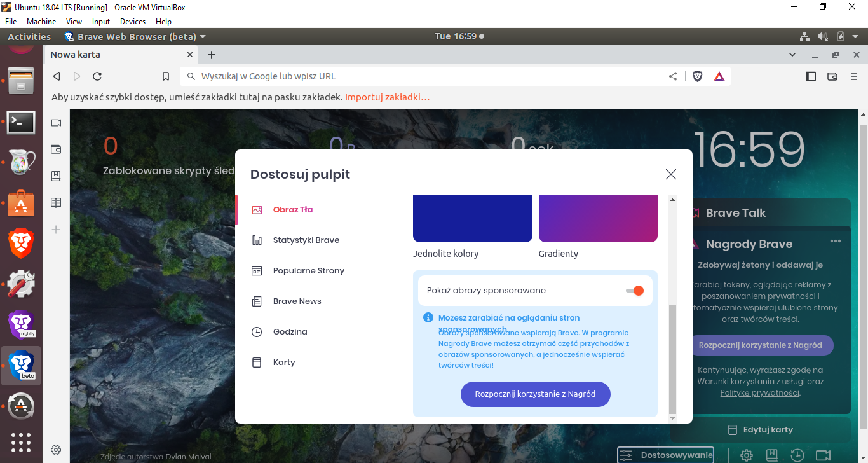Image resolution: width=868 pixels, height=463 pixels.
Task: Toggle Pokaż obrazy sponsorowane switch
Action: coord(635,291)
